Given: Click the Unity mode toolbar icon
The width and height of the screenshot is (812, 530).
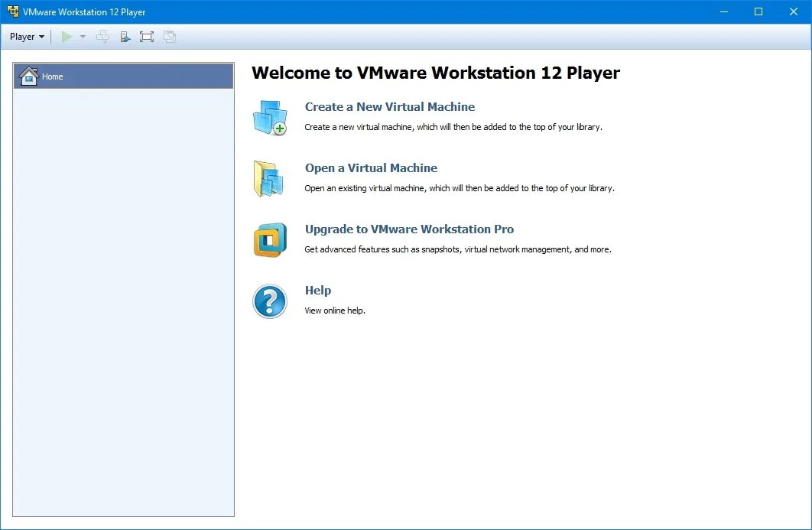Looking at the screenshot, I should coord(169,36).
